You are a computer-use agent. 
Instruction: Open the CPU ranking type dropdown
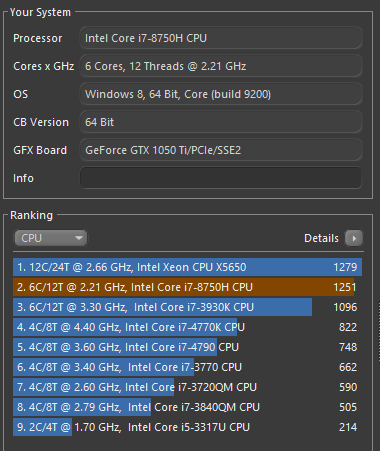(x=51, y=238)
